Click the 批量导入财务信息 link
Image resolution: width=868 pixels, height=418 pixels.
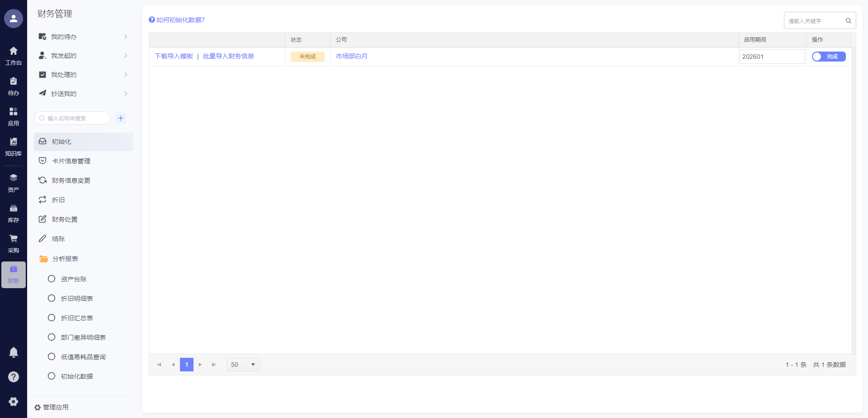coord(228,56)
